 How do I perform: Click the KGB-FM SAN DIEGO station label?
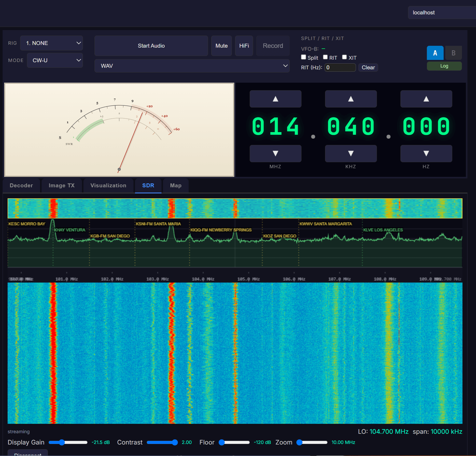click(x=110, y=236)
